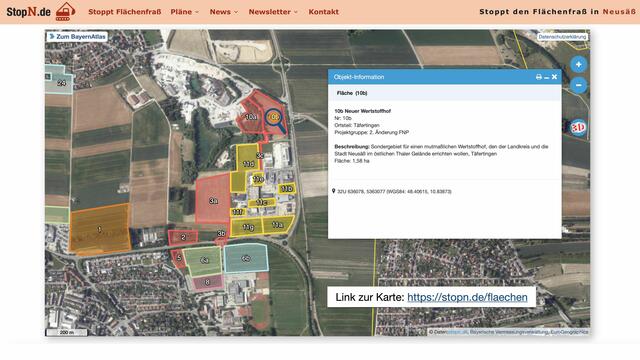The height and width of the screenshot is (360, 640).
Task: Select map area 11a
Action: tap(277, 225)
